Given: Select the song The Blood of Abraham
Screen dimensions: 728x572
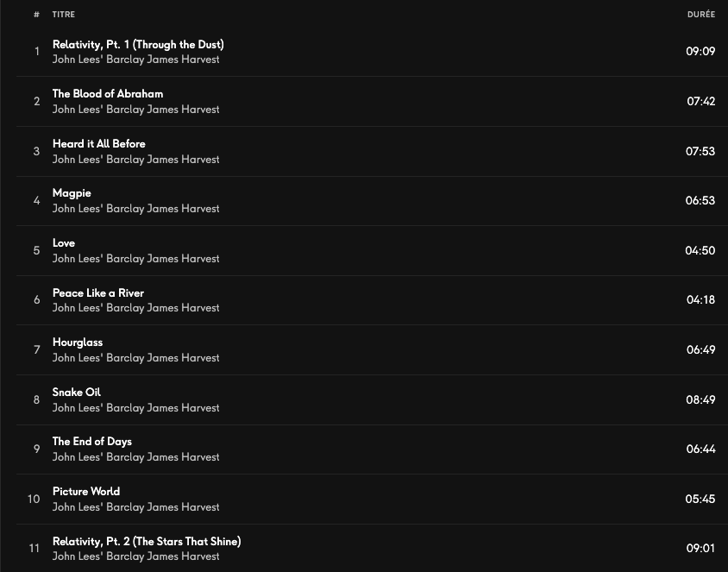Looking at the screenshot, I should 108,94.
